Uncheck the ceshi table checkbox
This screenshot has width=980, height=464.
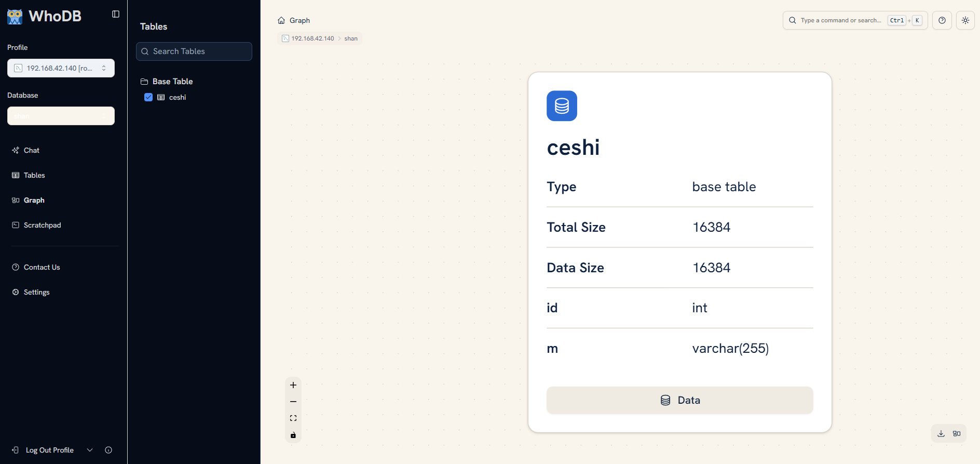(148, 97)
